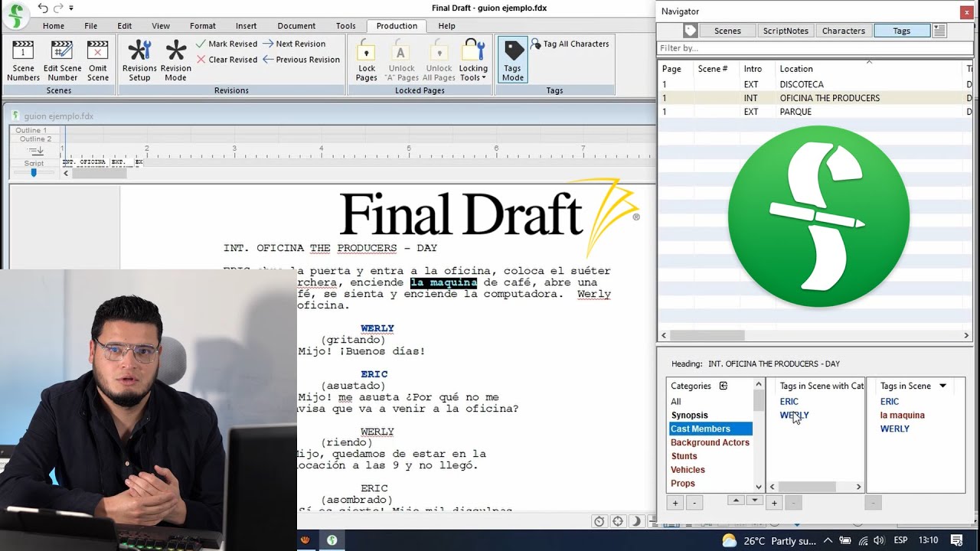Click the Lock Pages icon

366,61
